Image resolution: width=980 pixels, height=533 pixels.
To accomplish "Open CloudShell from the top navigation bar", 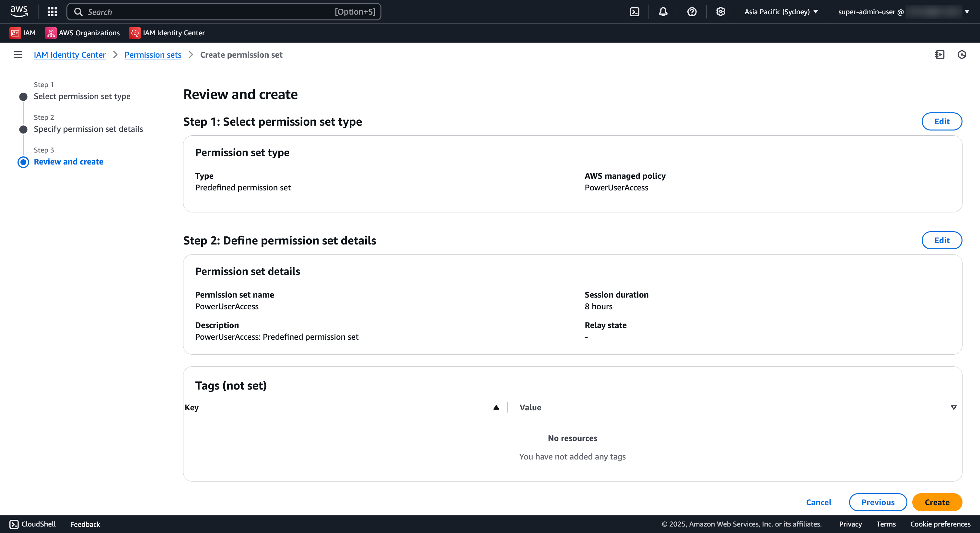I will click(x=635, y=11).
